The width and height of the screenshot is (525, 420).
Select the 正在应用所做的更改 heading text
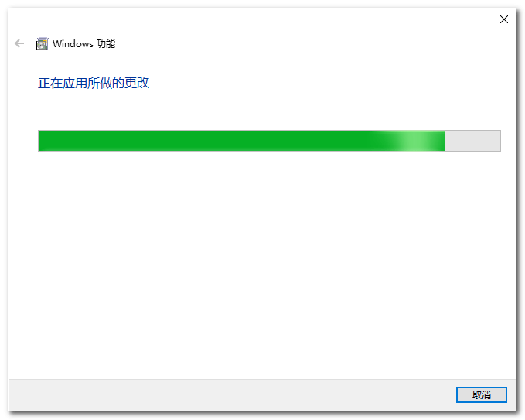point(94,83)
